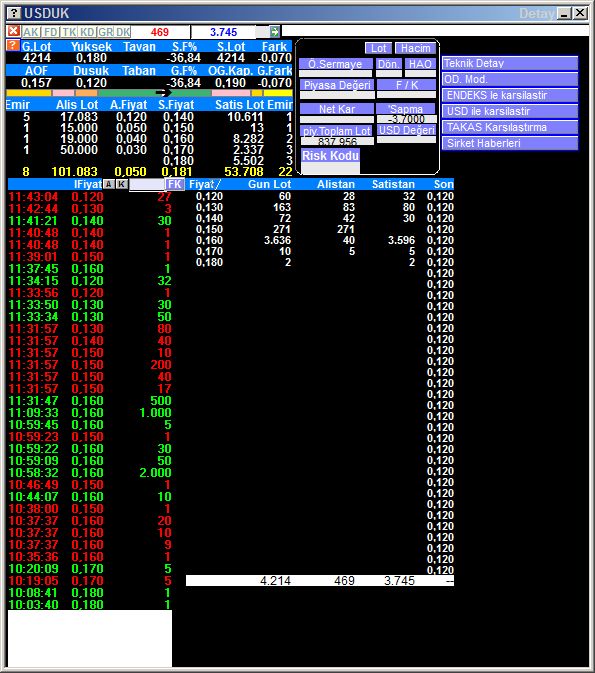The width and height of the screenshot is (595, 673).
Task: Click the orange question mark help icon
Action: click(x=13, y=45)
